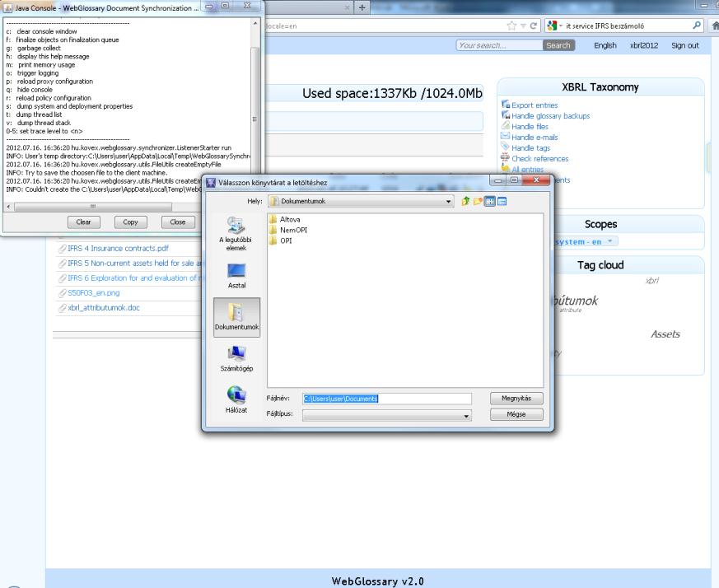Click the Your search input field

pyautogui.click(x=499, y=45)
